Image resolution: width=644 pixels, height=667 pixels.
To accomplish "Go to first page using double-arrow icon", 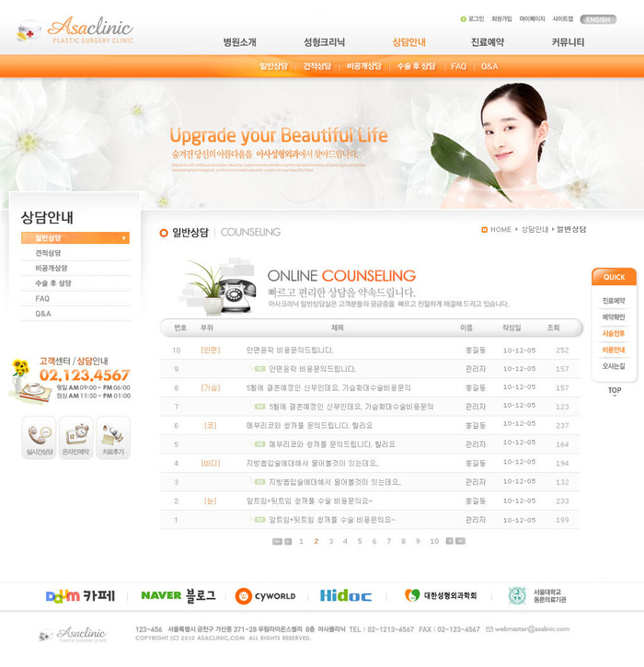I will point(276,541).
